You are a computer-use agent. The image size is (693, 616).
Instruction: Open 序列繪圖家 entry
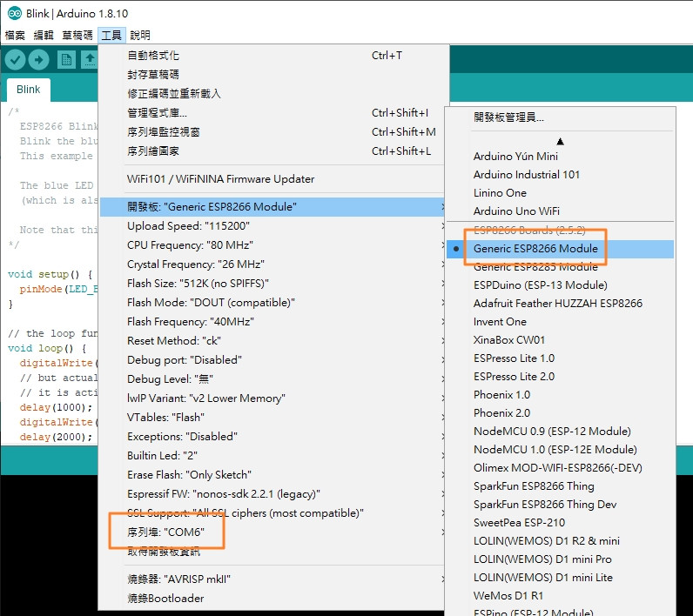[x=271, y=151]
